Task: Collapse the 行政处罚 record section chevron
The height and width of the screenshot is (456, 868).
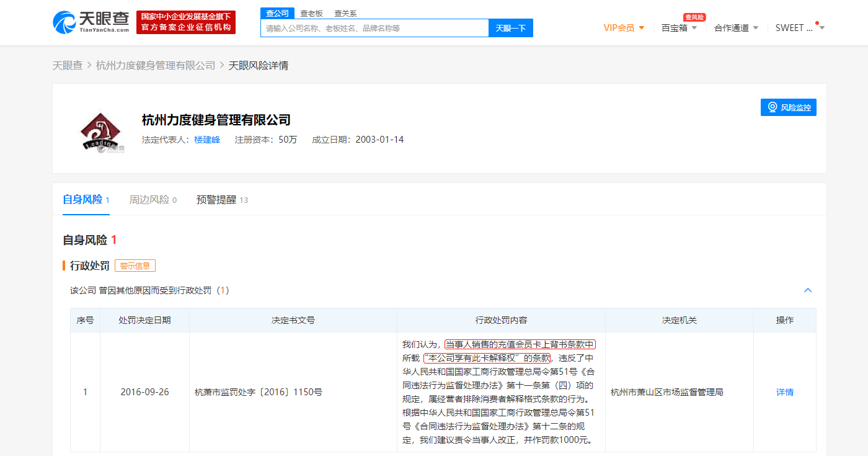Action: coord(808,290)
